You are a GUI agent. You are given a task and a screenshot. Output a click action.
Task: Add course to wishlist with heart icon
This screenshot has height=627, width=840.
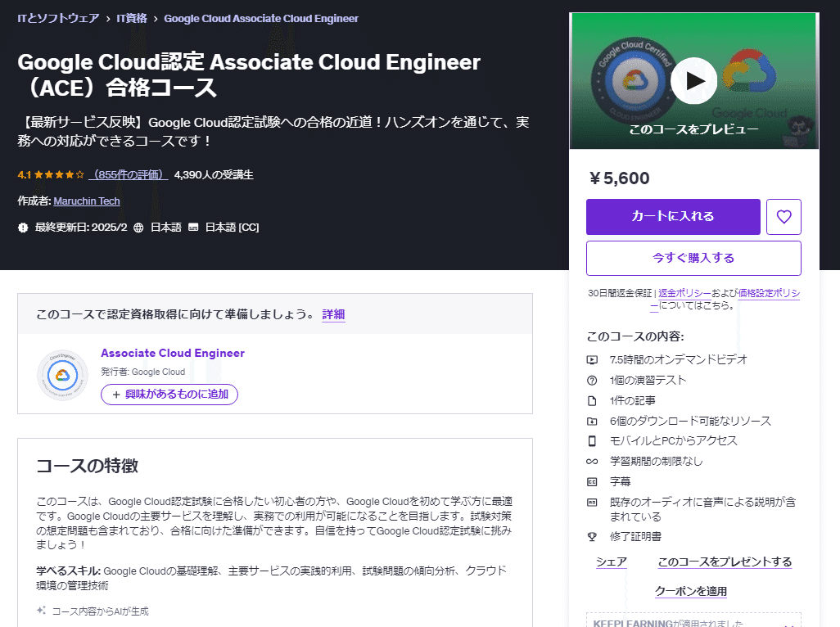[x=784, y=217]
